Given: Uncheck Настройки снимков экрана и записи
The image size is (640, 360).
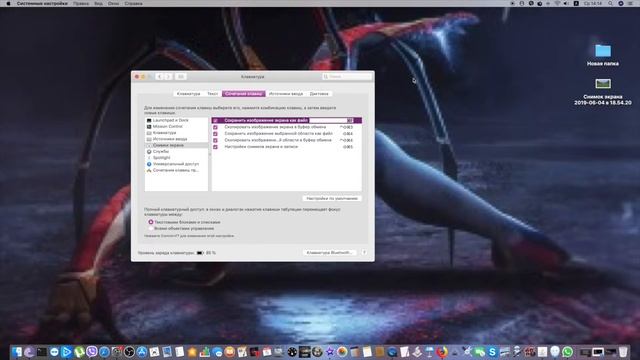Looking at the screenshot, I should point(216,147).
